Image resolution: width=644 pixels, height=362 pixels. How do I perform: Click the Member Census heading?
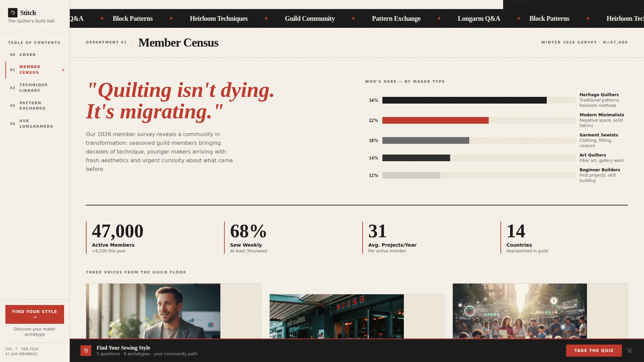click(x=178, y=43)
